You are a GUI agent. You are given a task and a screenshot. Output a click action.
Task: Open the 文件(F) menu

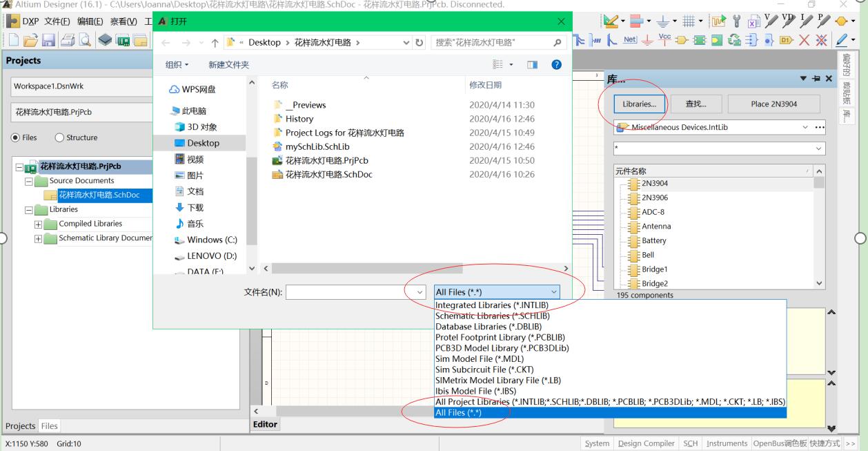[x=59, y=21]
